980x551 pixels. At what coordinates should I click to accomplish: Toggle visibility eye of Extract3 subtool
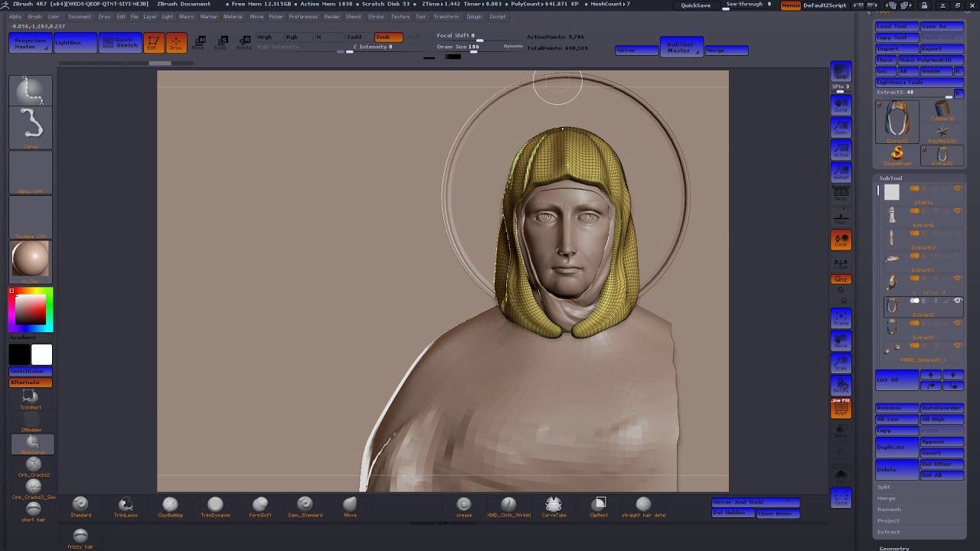pyautogui.click(x=957, y=301)
